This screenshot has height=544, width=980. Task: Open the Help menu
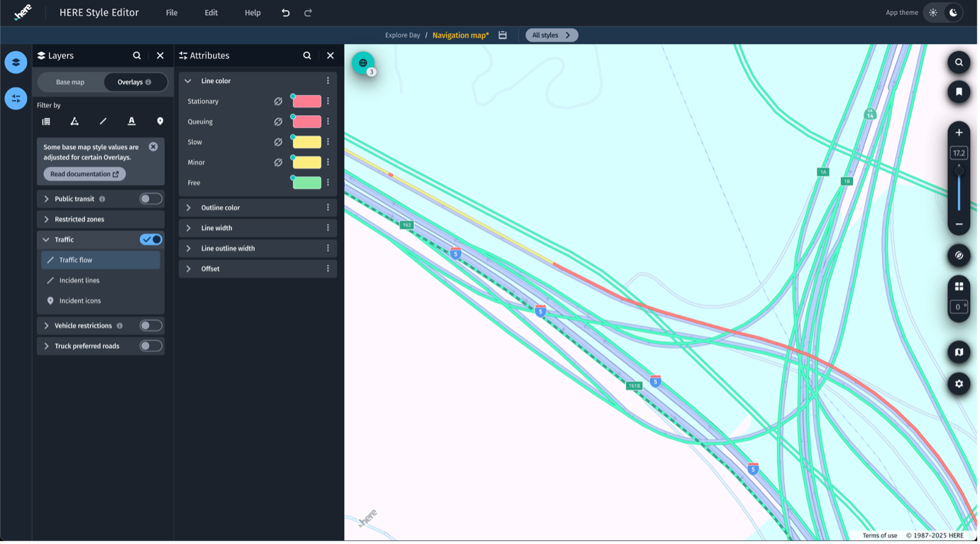pos(253,13)
